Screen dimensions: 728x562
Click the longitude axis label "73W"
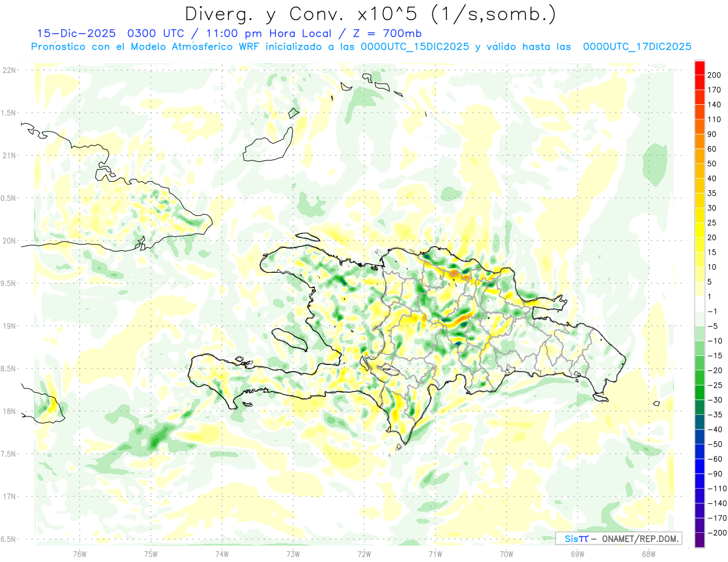293,554
